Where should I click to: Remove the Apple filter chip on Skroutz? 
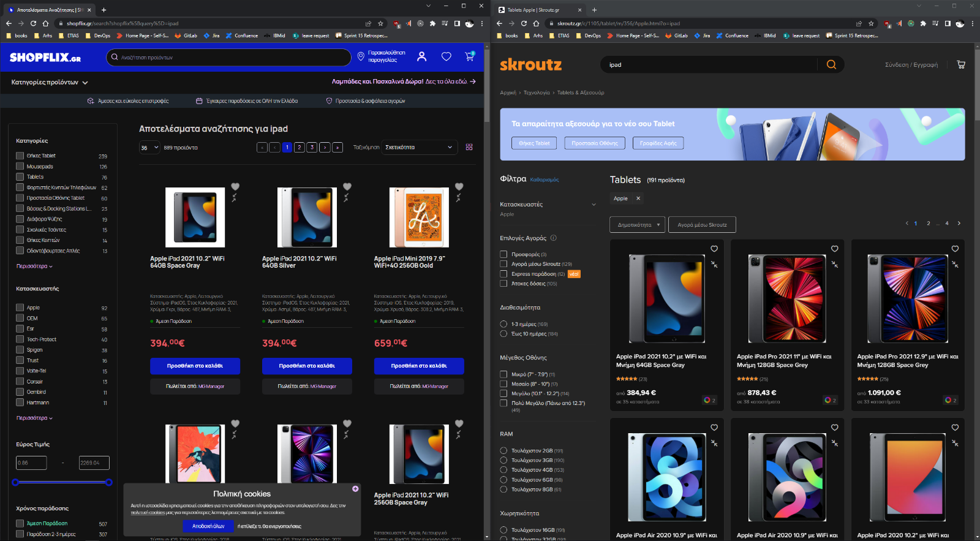[x=638, y=199]
